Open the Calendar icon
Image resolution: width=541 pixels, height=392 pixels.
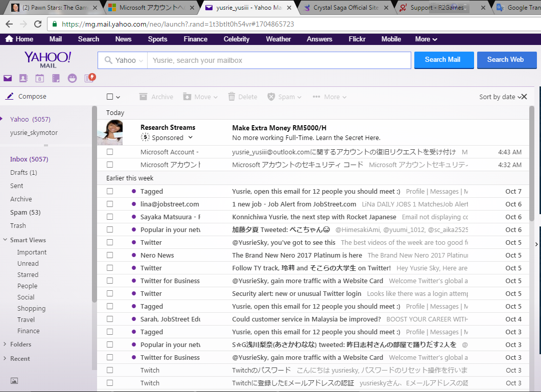[x=40, y=78]
